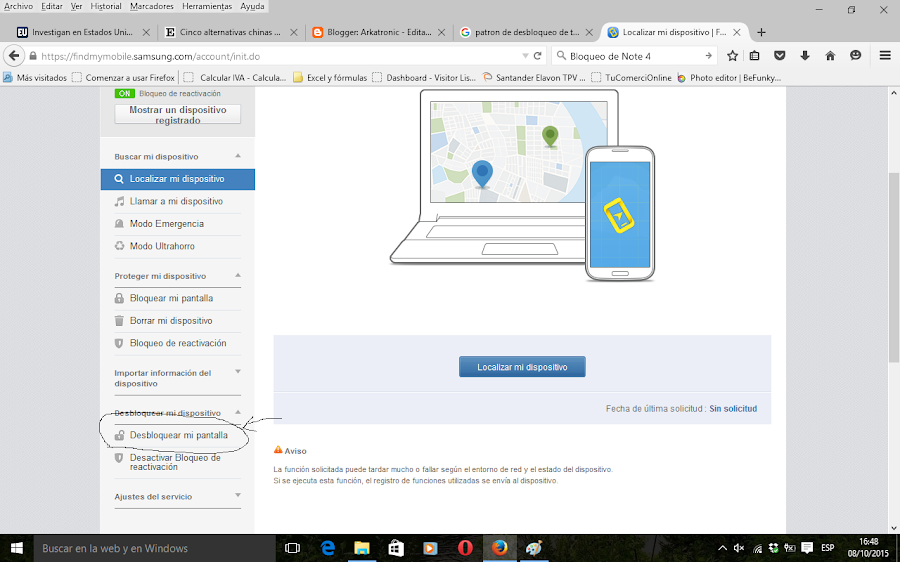The image size is (900, 562).
Task: Click the Firefox Hello smiley icon
Action: click(x=855, y=56)
